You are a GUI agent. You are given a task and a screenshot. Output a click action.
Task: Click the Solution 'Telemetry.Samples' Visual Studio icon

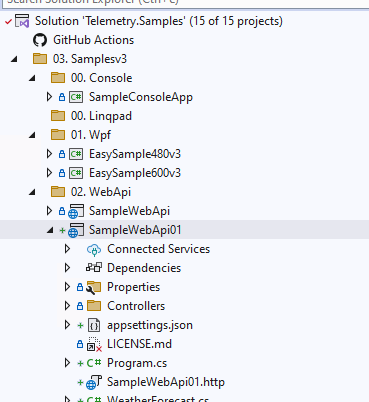click(x=22, y=21)
